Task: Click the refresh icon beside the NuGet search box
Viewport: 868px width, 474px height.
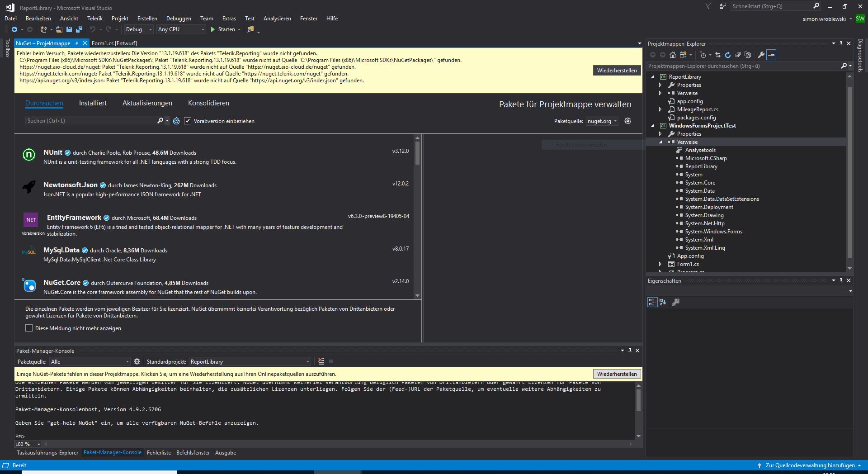Action: click(176, 121)
